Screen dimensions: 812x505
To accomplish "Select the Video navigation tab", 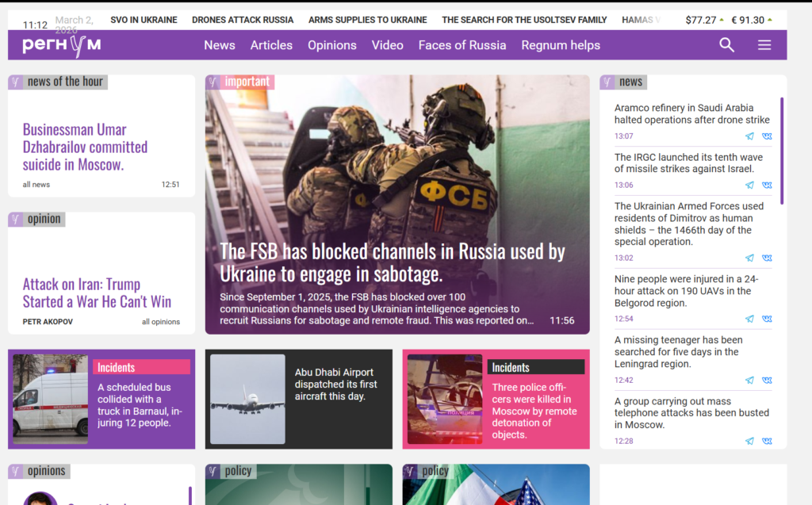I will pyautogui.click(x=387, y=45).
